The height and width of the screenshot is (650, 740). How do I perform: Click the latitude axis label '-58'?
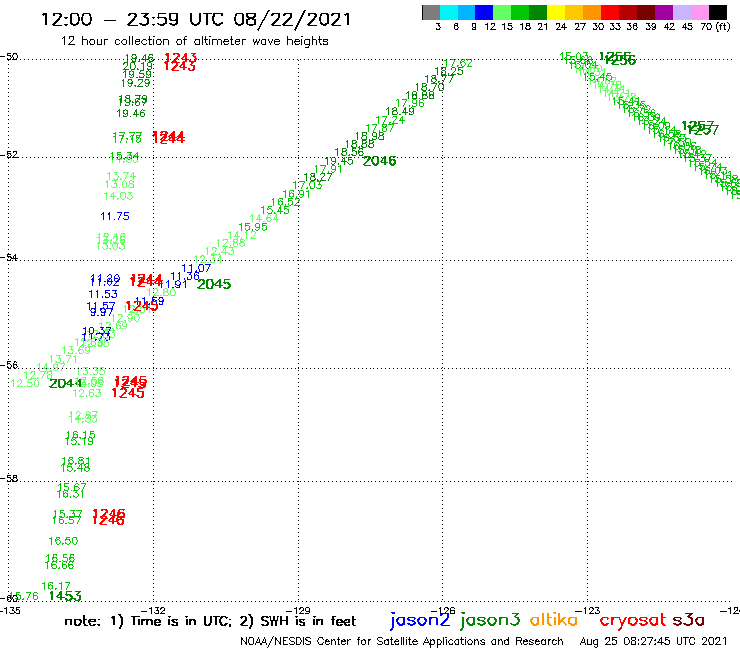click(x=9, y=479)
